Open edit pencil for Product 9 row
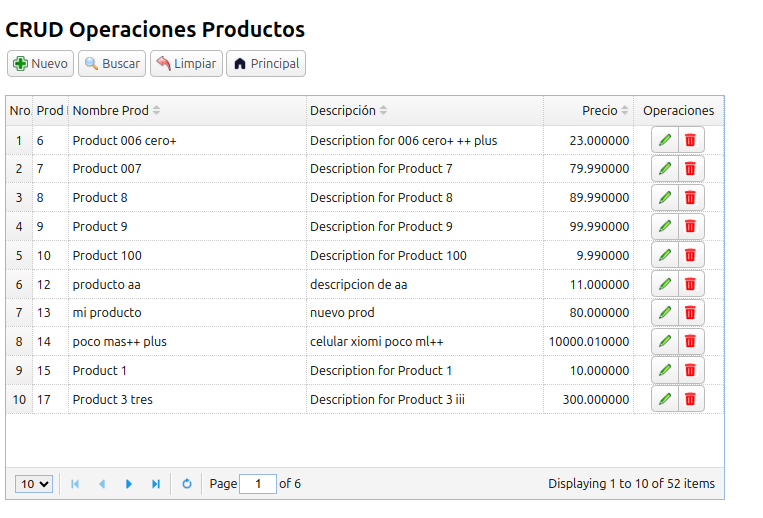This screenshot has width=763, height=518. [665, 226]
